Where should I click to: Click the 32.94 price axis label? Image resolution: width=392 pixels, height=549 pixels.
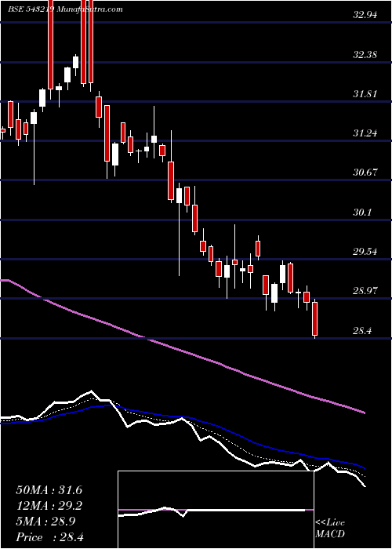coord(365,15)
